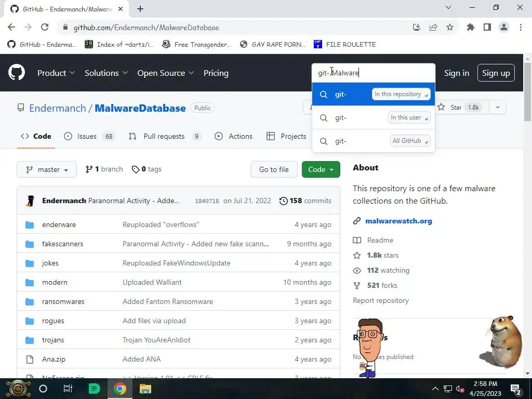The image size is (532, 399).
Task: Open File Explorer from the taskbar
Action: [145, 389]
